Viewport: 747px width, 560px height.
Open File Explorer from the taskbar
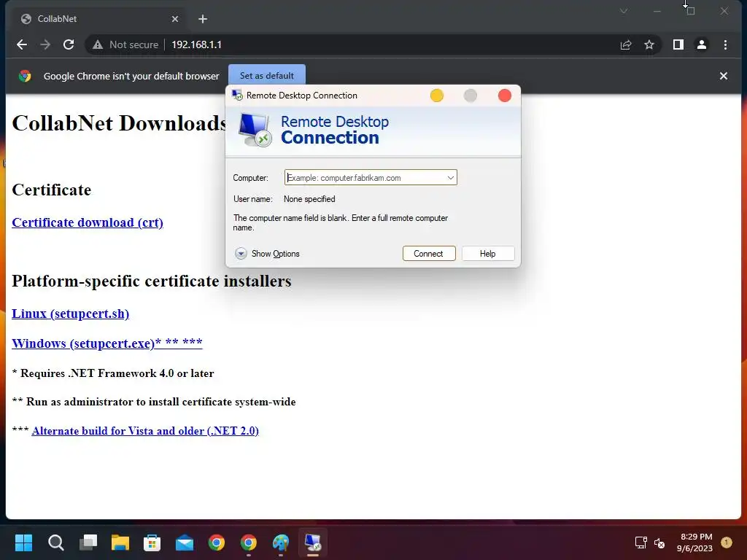[120, 542]
